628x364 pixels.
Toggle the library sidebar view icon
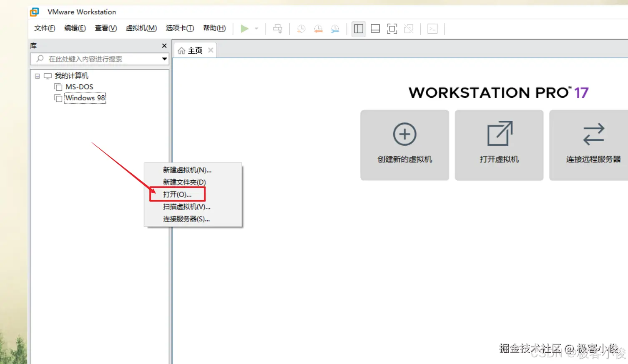[359, 29]
